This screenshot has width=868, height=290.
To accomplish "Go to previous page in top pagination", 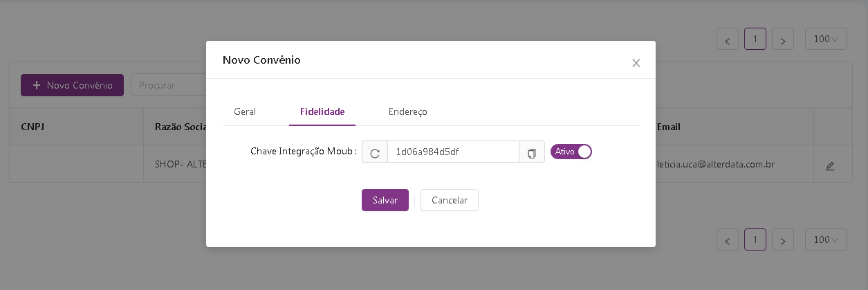I will click(728, 39).
